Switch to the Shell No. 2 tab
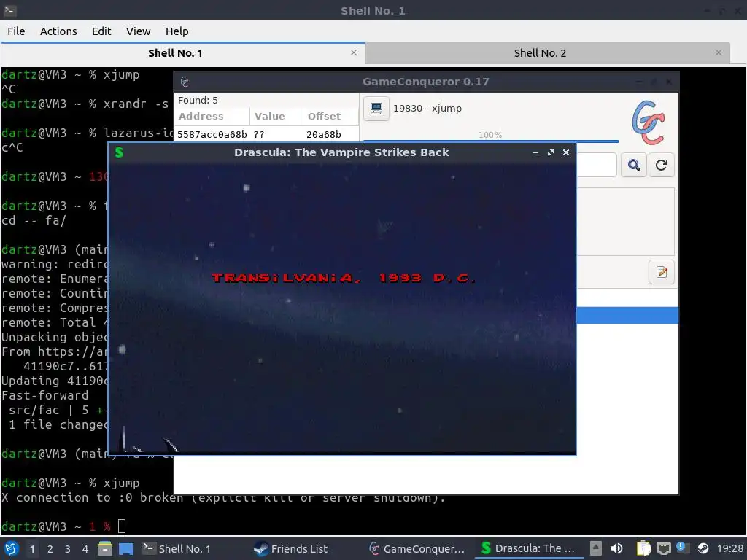Viewport: 747px width, 560px height. click(540, 52)
